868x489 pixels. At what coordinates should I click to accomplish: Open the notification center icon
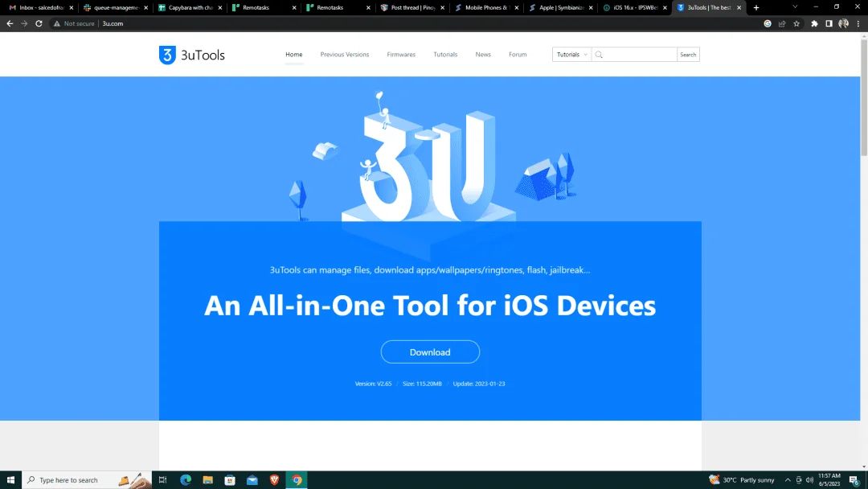(854, 479)
